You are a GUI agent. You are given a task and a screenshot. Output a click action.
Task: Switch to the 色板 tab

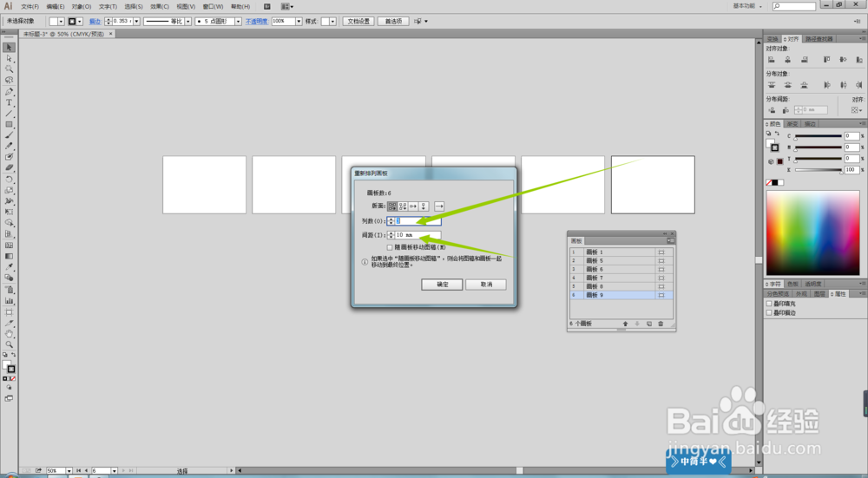792,284
